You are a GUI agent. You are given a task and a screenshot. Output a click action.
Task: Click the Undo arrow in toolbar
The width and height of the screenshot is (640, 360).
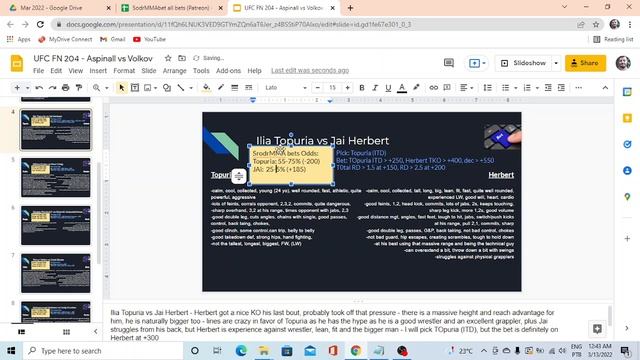coord(39,88)
